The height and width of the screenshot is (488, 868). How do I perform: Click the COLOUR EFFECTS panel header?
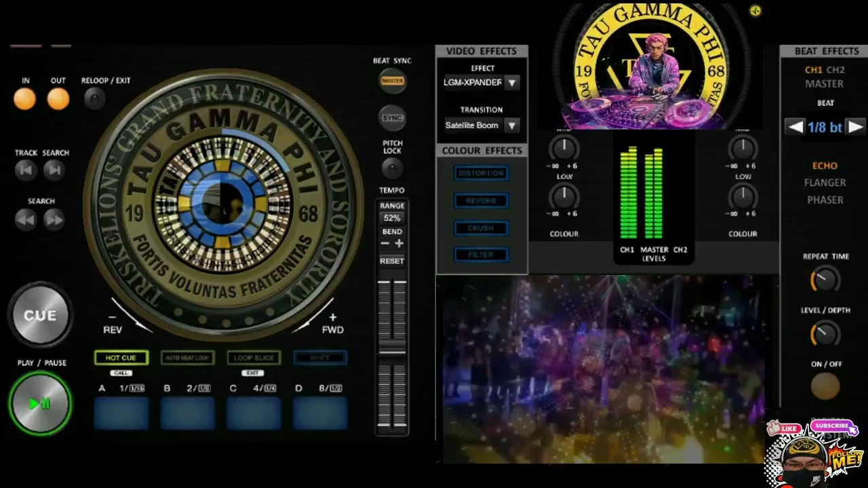[x=481, y=150]
